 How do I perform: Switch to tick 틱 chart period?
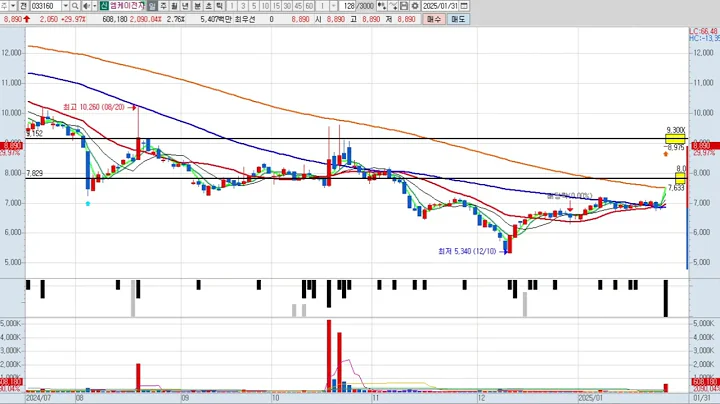pos(219,6)
